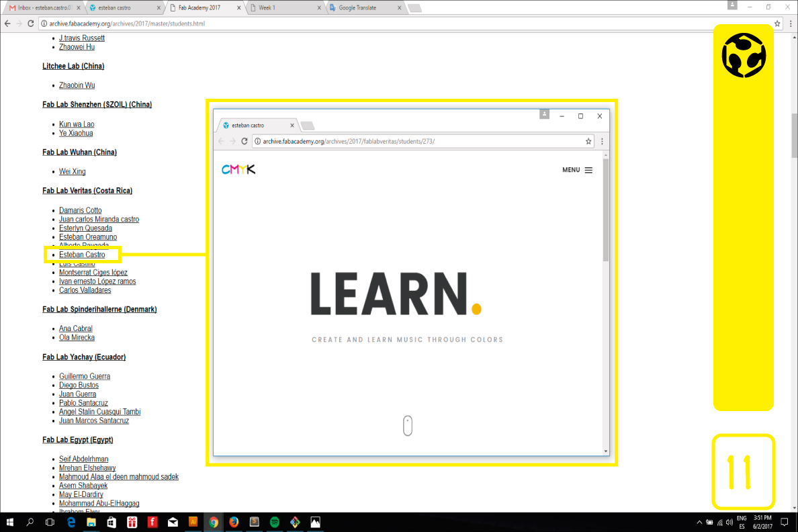The image size is (798, 532).
Task: Open Esteban Castro's student link
Action: pos(82,255)
